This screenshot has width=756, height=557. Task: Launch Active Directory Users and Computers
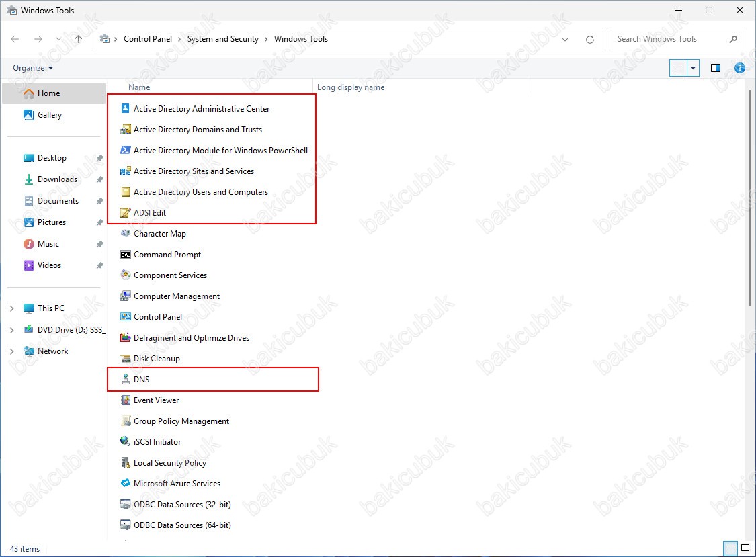(x=200, y=192)
